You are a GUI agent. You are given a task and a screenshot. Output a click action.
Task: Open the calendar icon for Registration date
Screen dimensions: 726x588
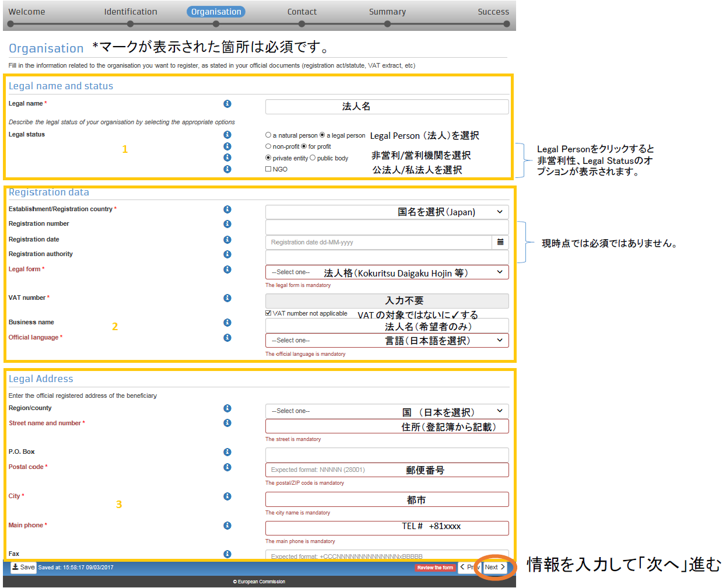pyautogui.click(x=500, y=242)
